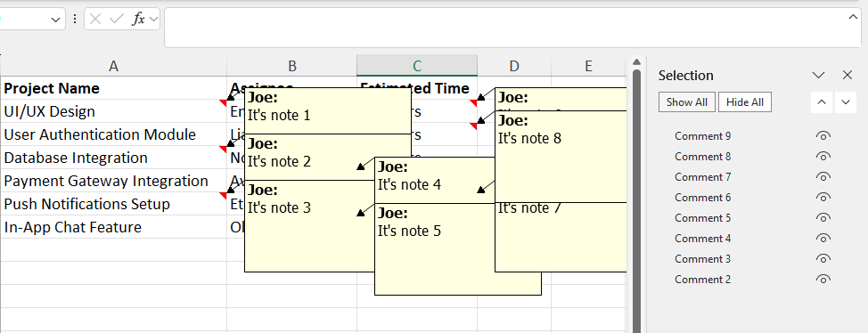Close the Selection pane
The image size is (868, 333).
tap(848, 75)
